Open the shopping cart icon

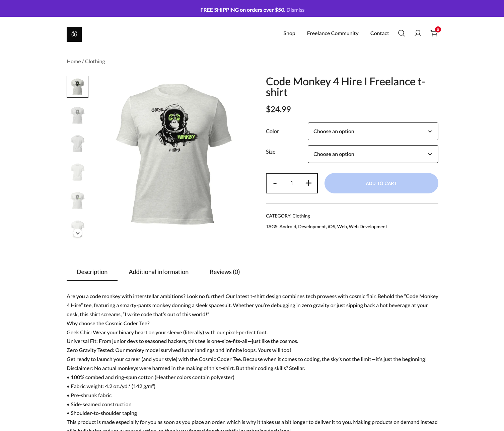(434, 33)
